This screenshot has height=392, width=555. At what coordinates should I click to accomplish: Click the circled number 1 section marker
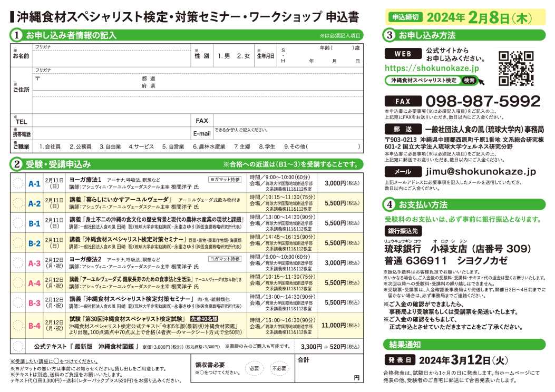17,36
